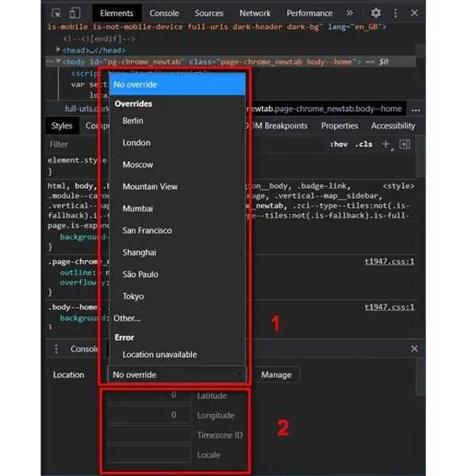Choose the Other... location option
This screenshot has width=476, height=476.
click(x=127, y=318)
